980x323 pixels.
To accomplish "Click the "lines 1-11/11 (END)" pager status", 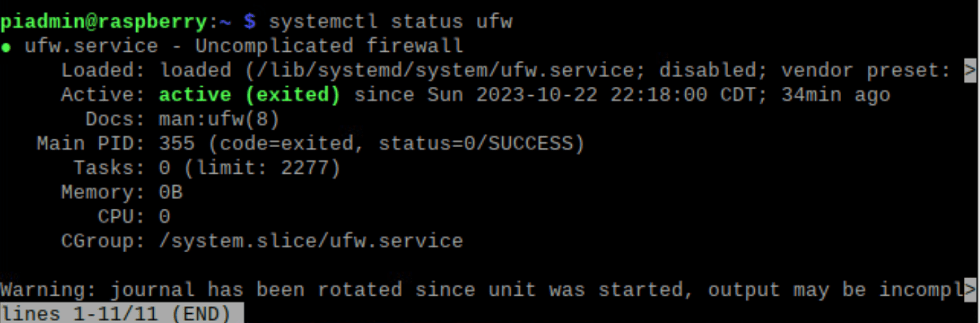I will click(116, 313).
